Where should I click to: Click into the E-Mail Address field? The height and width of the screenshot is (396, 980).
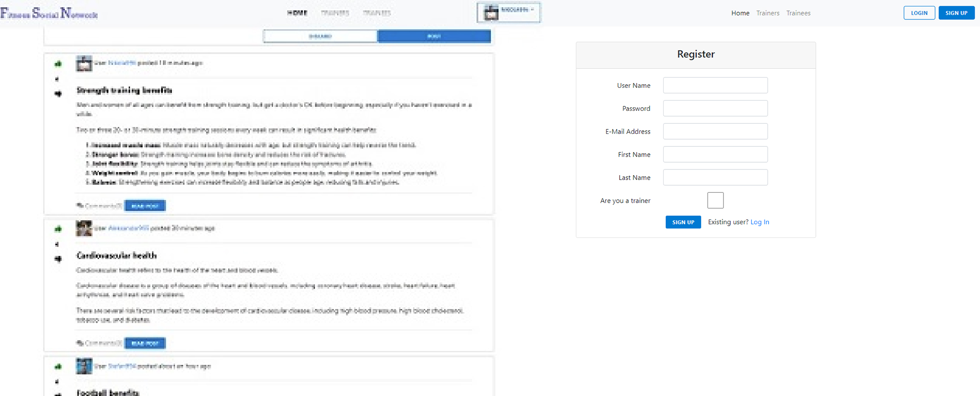[715, 132]
